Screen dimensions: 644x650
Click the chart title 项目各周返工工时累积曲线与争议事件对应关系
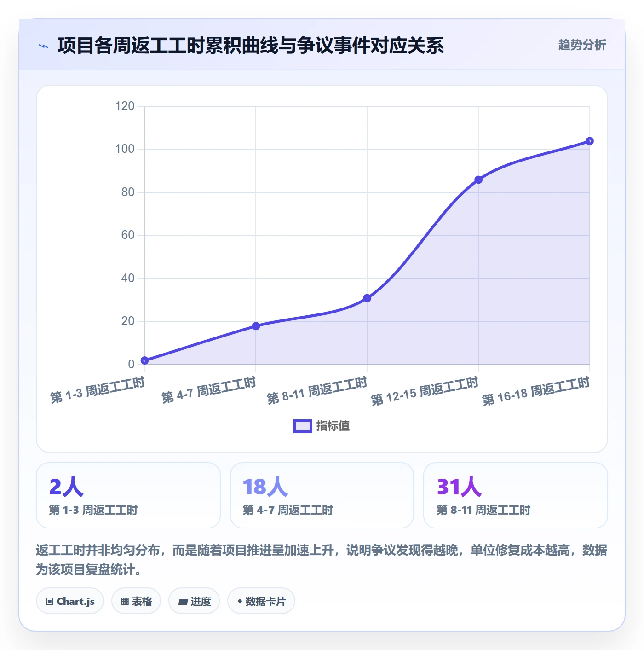pos(251,46)
